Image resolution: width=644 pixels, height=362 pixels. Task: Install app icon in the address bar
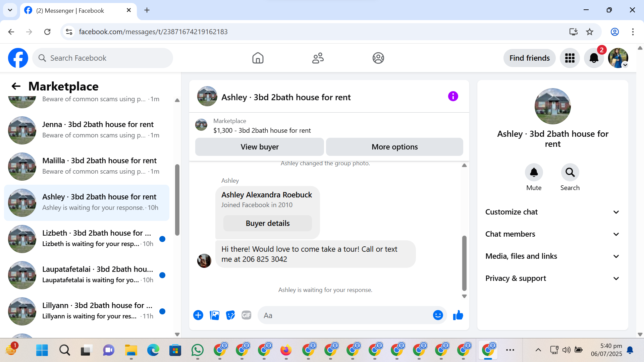(574, 32)
